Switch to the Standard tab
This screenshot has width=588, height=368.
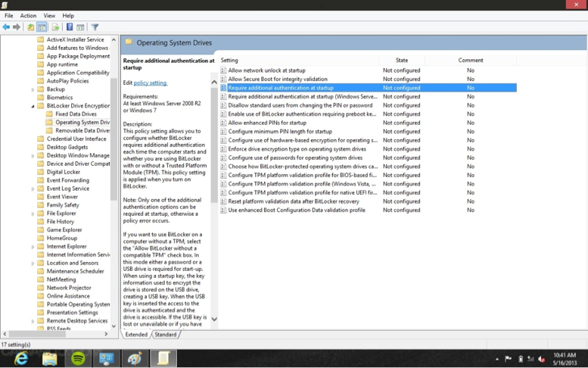166,334
